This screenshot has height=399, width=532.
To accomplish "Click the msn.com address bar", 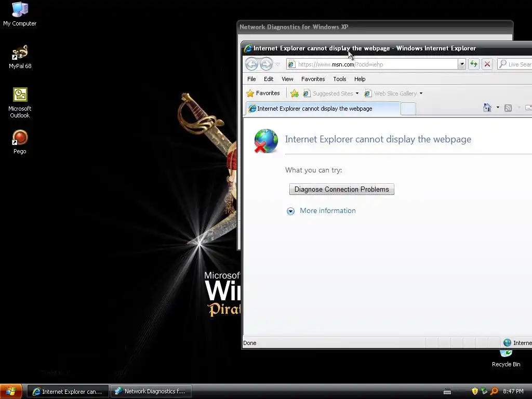I will pyautogui.click(x=372, y=64).
